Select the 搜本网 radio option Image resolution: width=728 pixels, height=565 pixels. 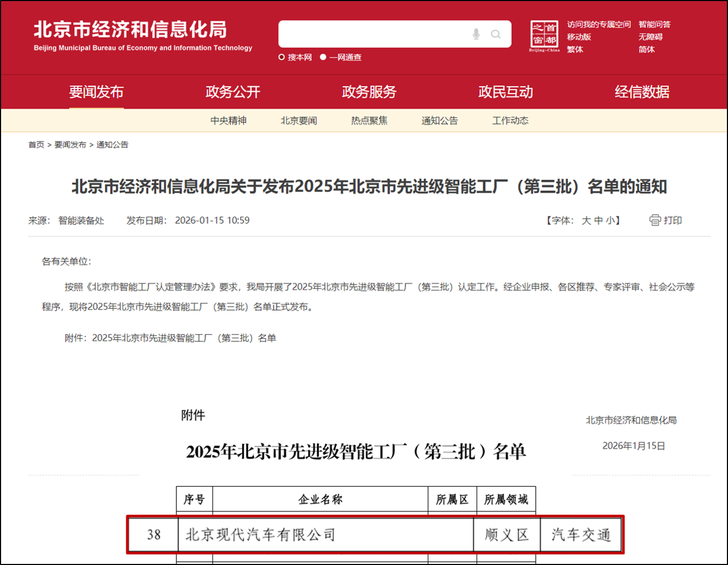(282, 58)
